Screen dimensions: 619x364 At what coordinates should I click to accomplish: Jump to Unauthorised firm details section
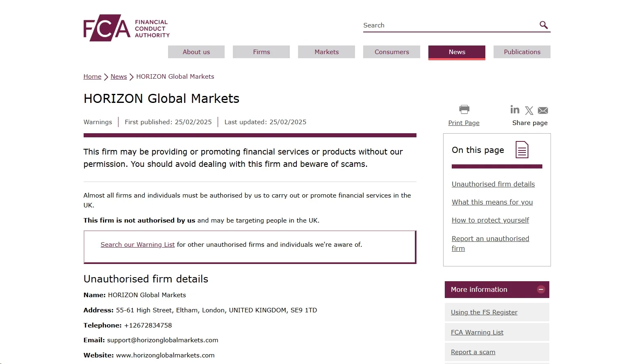coord(493,184)
